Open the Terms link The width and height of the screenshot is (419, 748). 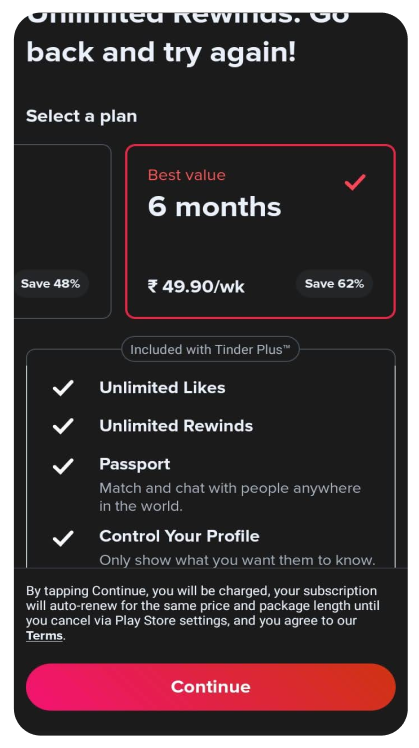point(44,636)
